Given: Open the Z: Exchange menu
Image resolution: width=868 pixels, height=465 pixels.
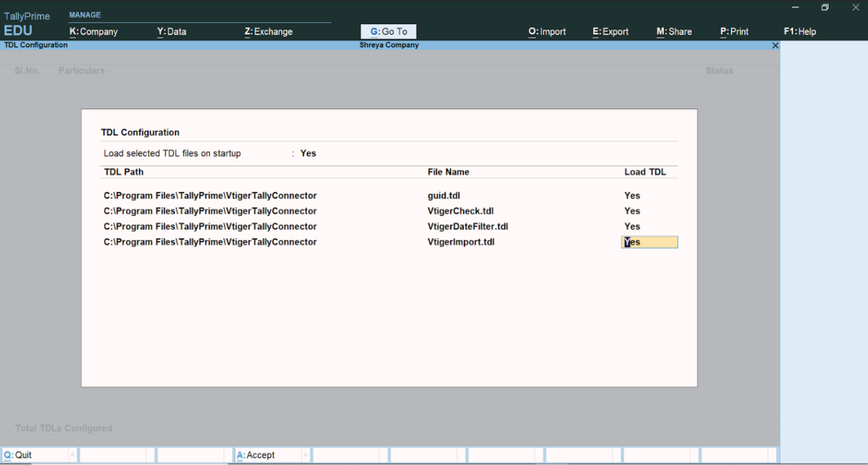Looking at the screenshot, I should click(269, 31).
